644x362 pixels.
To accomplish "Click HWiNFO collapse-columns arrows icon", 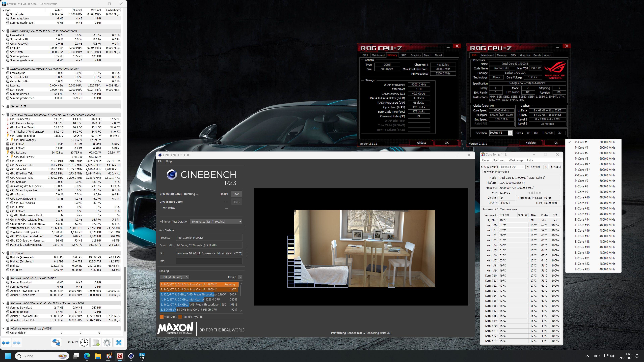I will click(x=16, y=343).
